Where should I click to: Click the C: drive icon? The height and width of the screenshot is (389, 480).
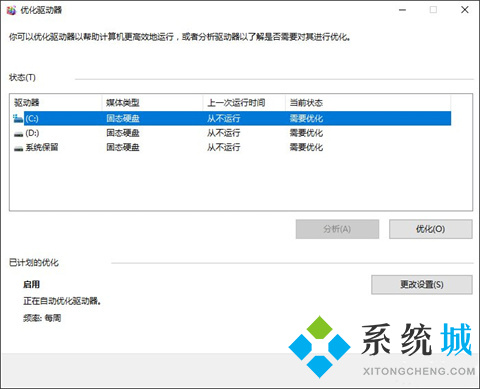click(x=18, y=118)
